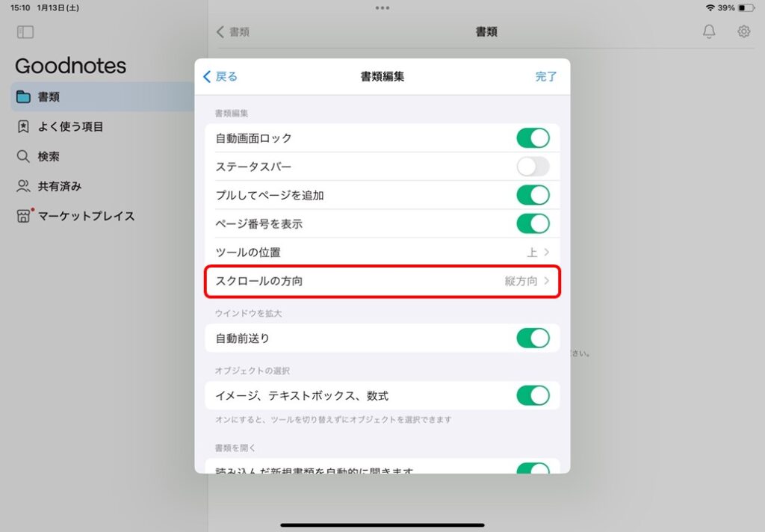
Task: Open the スクロールの方向 setting
Action: tap(382, 281)
